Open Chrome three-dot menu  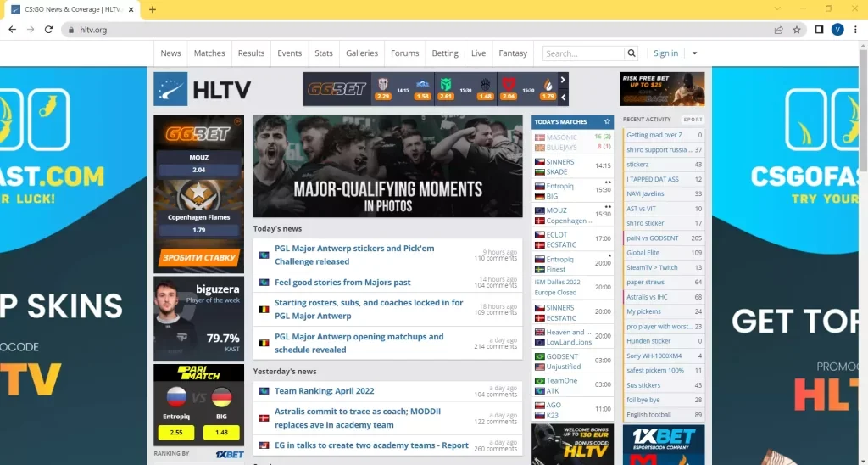click(x=856, y=30)
